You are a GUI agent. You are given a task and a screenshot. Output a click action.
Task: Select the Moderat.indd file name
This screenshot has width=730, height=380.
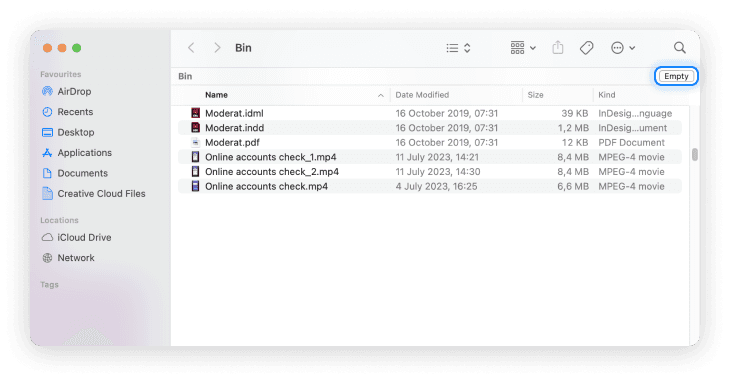coord(235,128)
